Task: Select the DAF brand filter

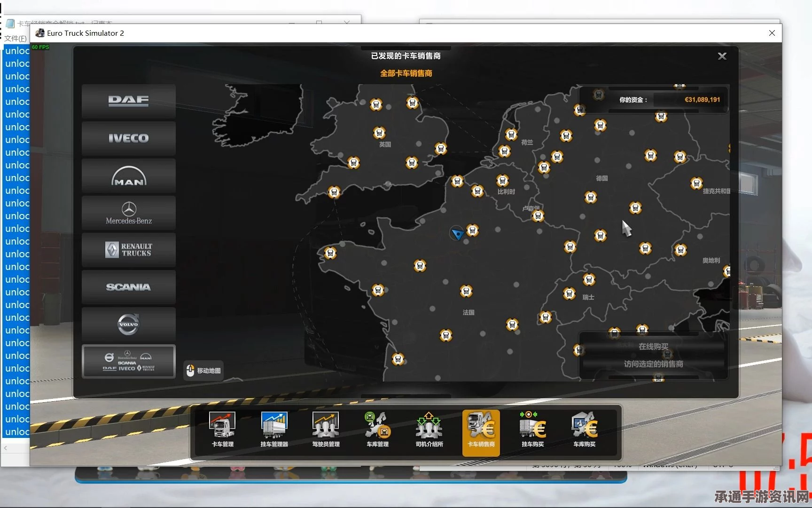Action: (129, 101)
